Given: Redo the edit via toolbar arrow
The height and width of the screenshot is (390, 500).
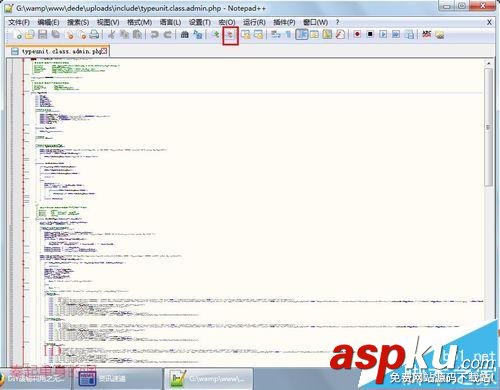Looking at the screenshot, I should (x=168, y=34).
